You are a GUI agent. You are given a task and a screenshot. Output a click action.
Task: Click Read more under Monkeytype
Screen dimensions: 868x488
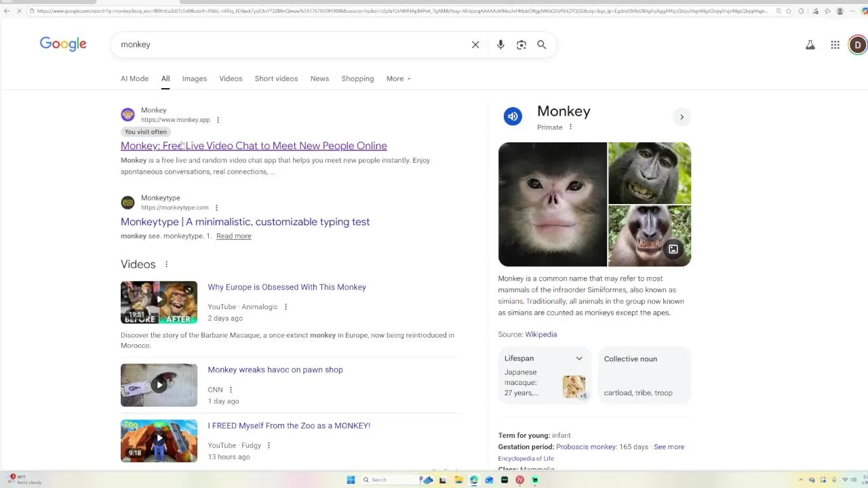point(233,236)
